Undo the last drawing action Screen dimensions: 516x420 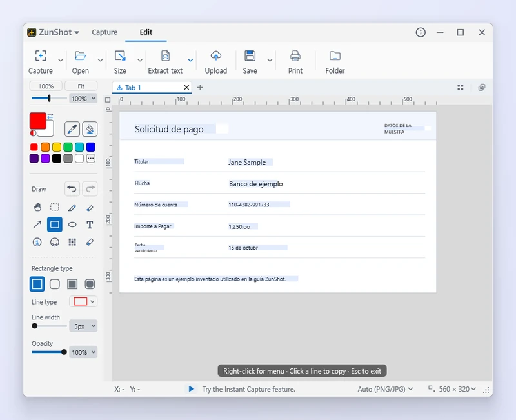coord(72,189)
